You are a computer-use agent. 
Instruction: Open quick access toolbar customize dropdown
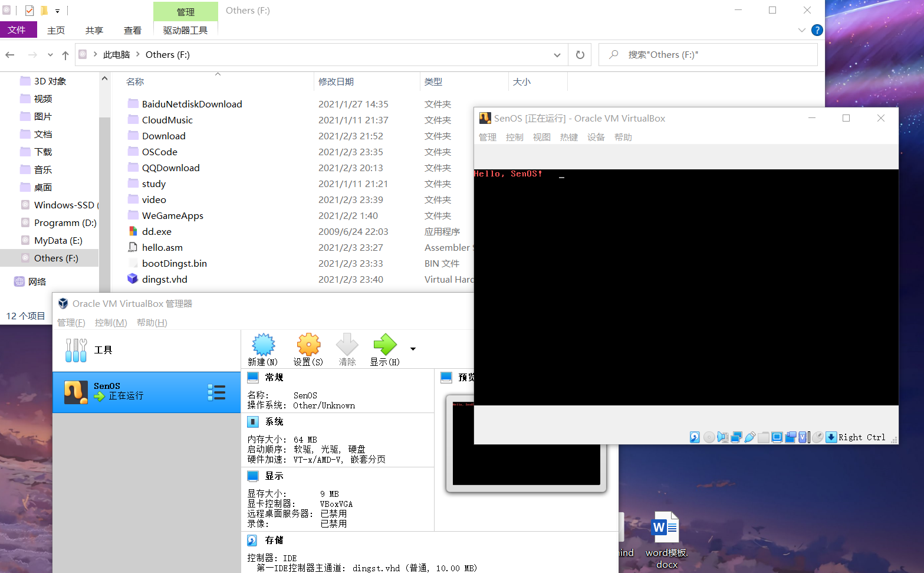coord(57,11)
